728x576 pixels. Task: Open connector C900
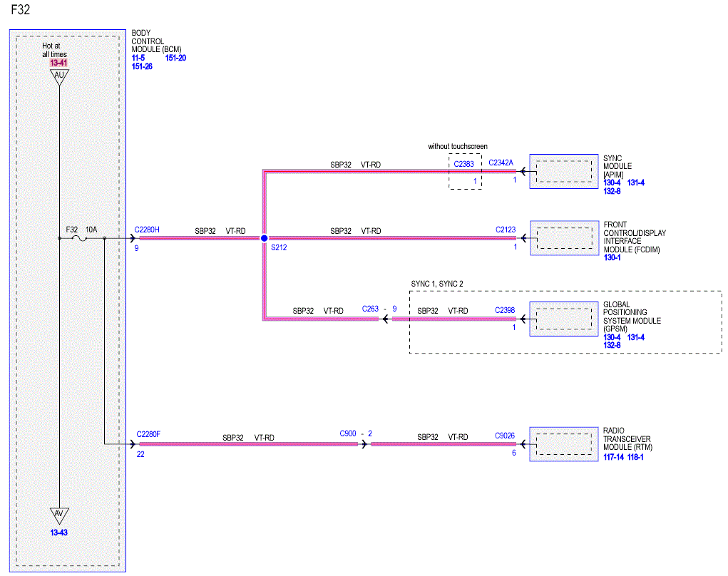pos(348,433)
